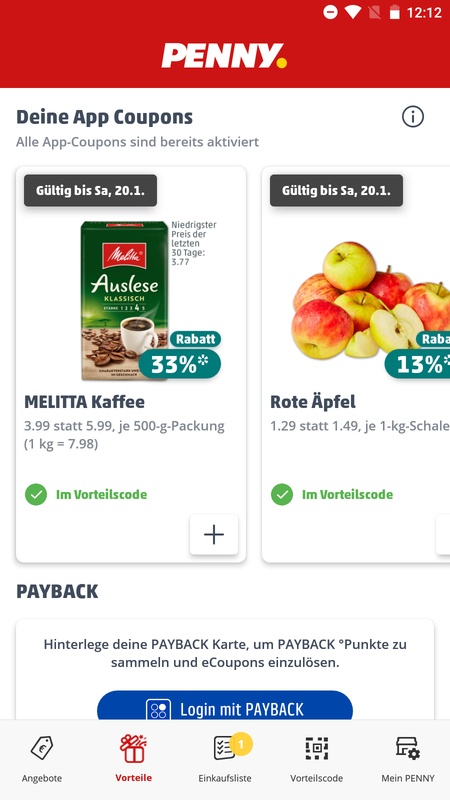Tap the 13% discount badge on apples
Screen dimensions: 450x800
pos(417,356)
